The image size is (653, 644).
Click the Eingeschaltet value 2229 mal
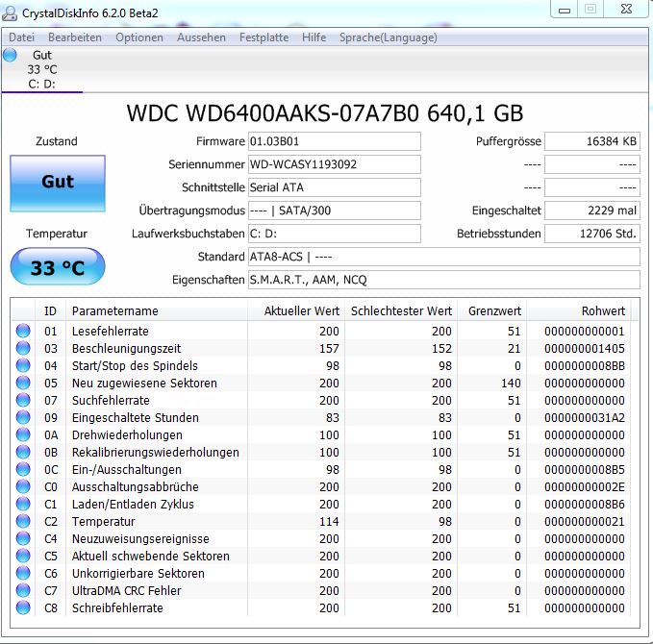592,211
